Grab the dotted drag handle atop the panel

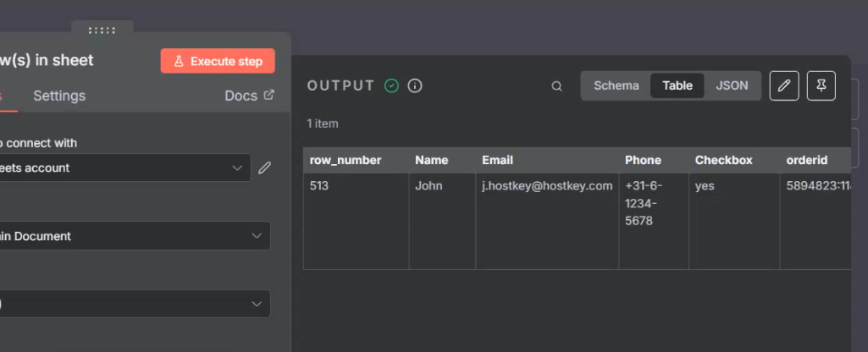pos(102,30)
